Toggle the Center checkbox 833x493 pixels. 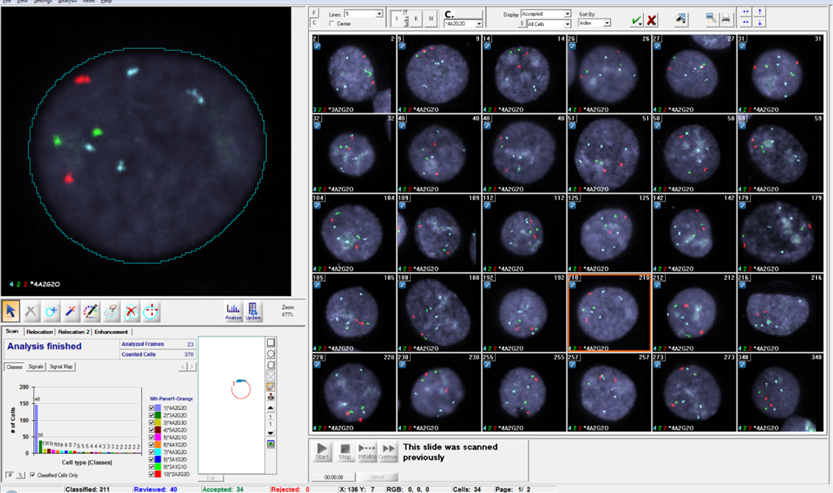[x=332, y=23]
